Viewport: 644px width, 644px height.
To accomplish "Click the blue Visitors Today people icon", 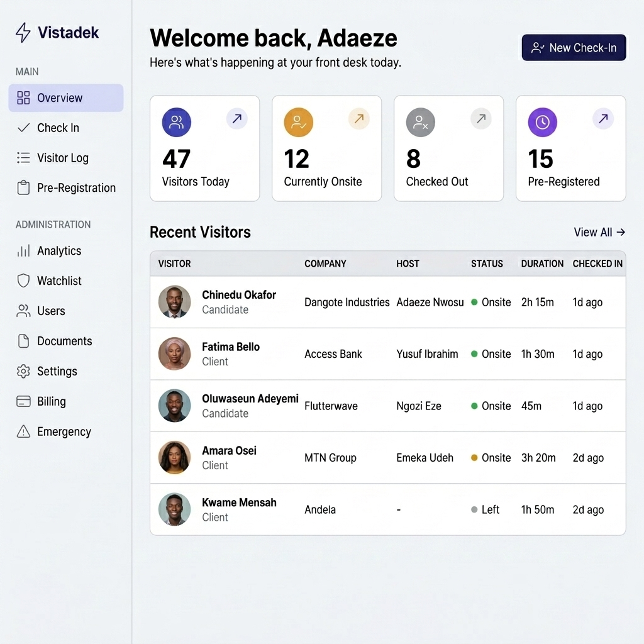I will pyautogui.click(x=176, y=123).
